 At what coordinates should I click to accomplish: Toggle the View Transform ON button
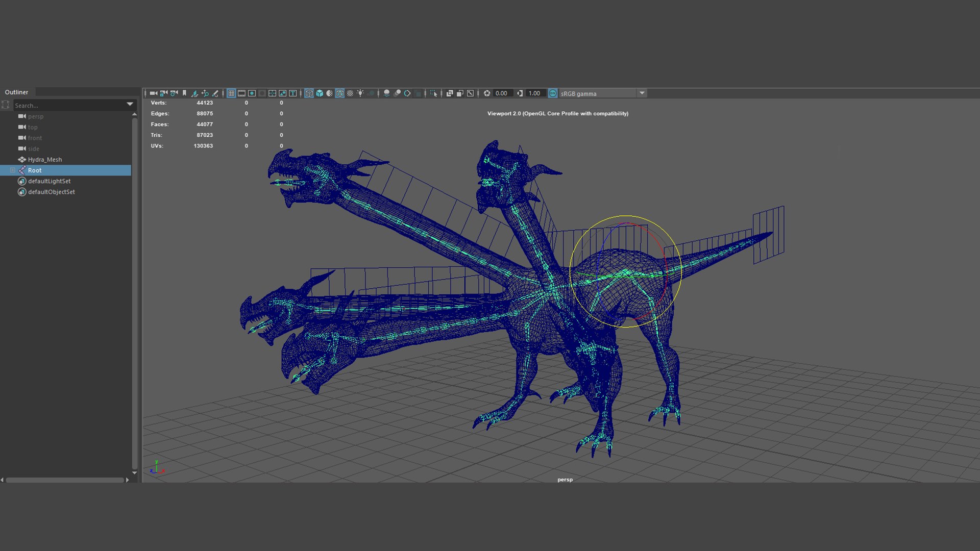(x=553, y=93)
